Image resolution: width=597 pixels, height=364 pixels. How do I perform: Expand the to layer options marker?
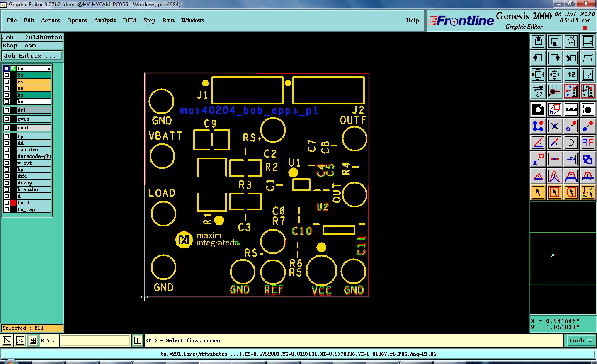49,68
